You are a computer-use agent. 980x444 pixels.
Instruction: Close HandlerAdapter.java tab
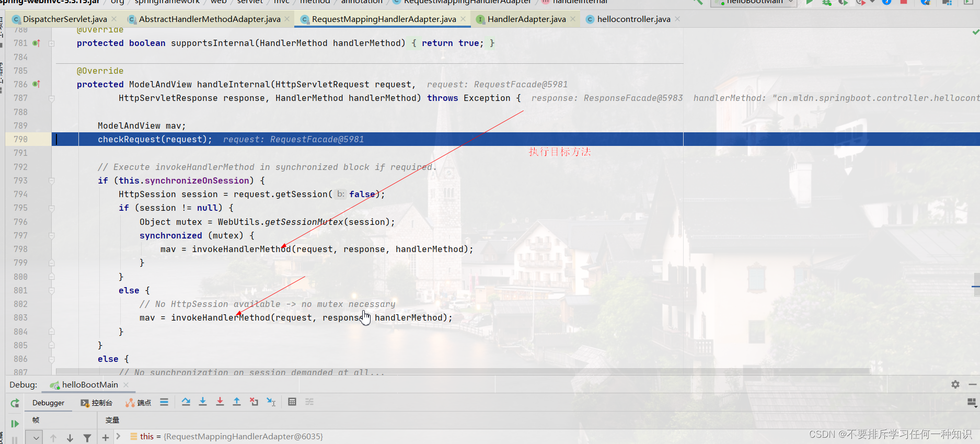(573, 19)
